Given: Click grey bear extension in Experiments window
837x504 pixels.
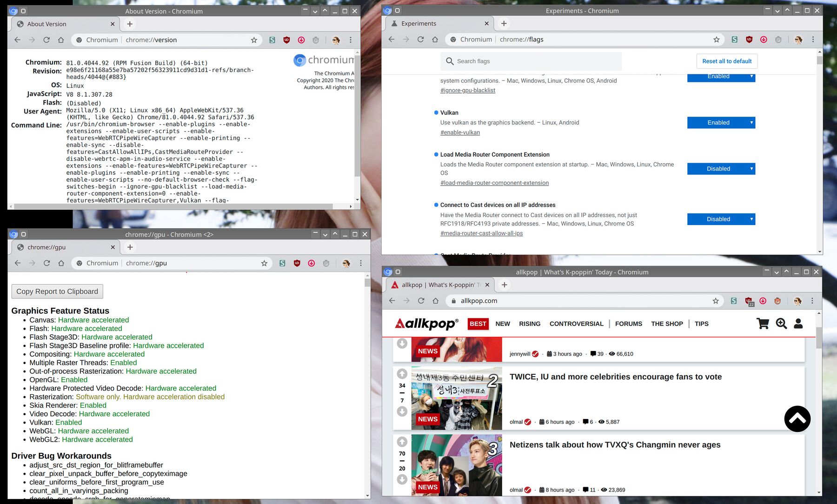Looking at the screenshot, I should (778, 40).
